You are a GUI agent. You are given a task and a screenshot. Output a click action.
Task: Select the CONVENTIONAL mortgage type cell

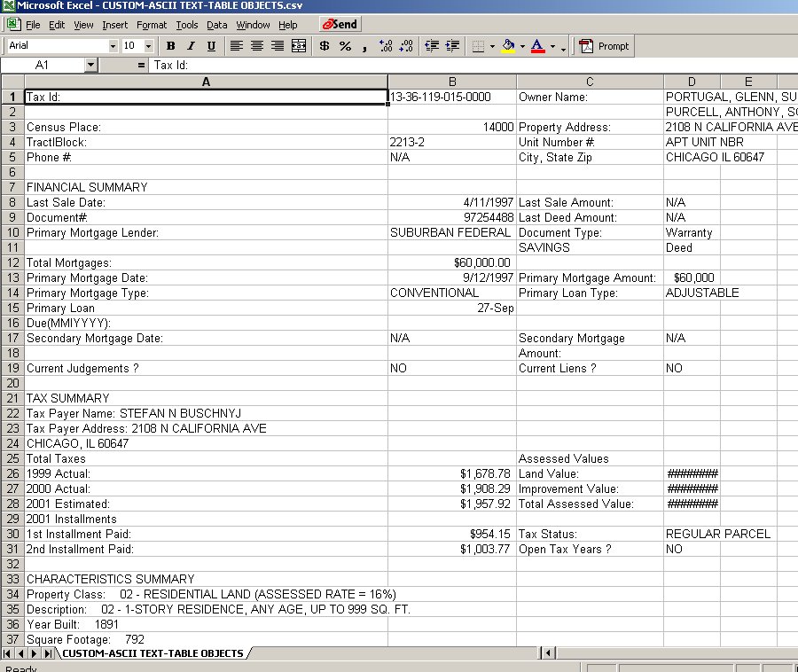point(452,293)
